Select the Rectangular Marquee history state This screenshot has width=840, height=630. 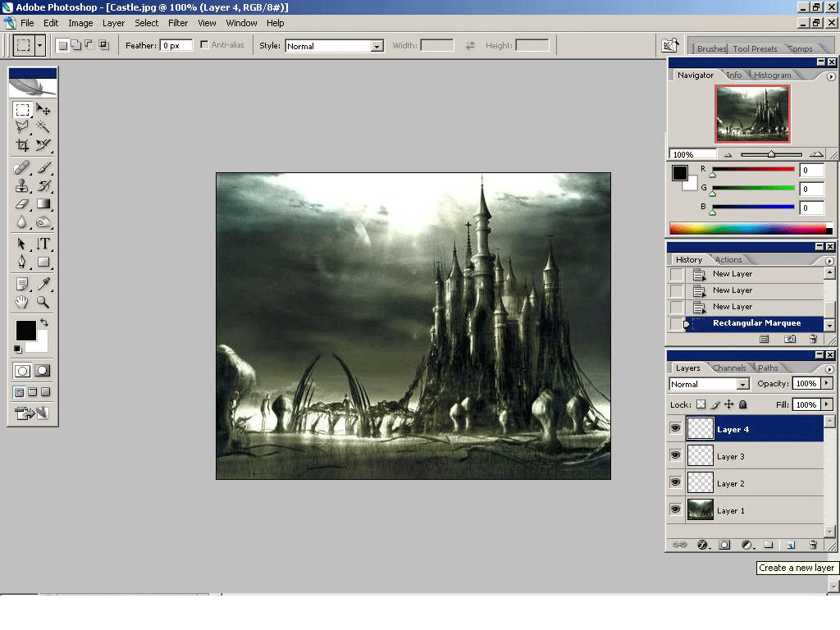(x=755, y=323)
